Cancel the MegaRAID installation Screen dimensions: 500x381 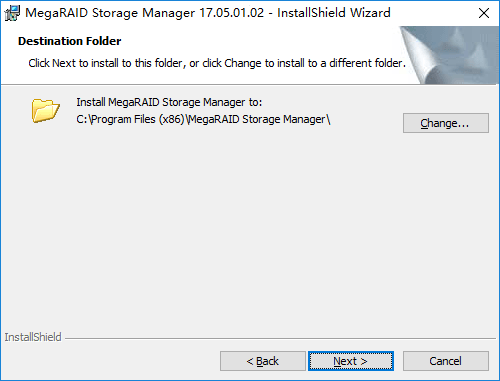pyautogui.click(x=446, y=361)
